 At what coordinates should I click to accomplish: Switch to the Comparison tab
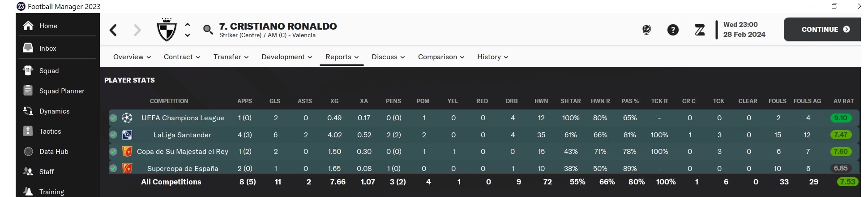[x=440, y=57]
